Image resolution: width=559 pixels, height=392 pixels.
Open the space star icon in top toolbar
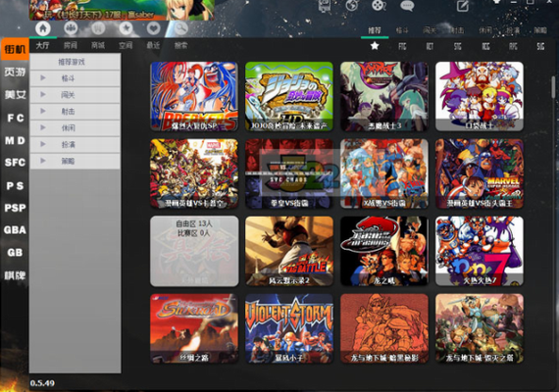tap(126, 28)
